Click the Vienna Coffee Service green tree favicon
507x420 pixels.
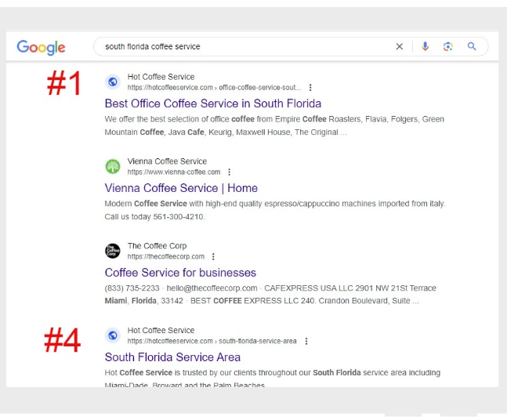tap(113, 166)
